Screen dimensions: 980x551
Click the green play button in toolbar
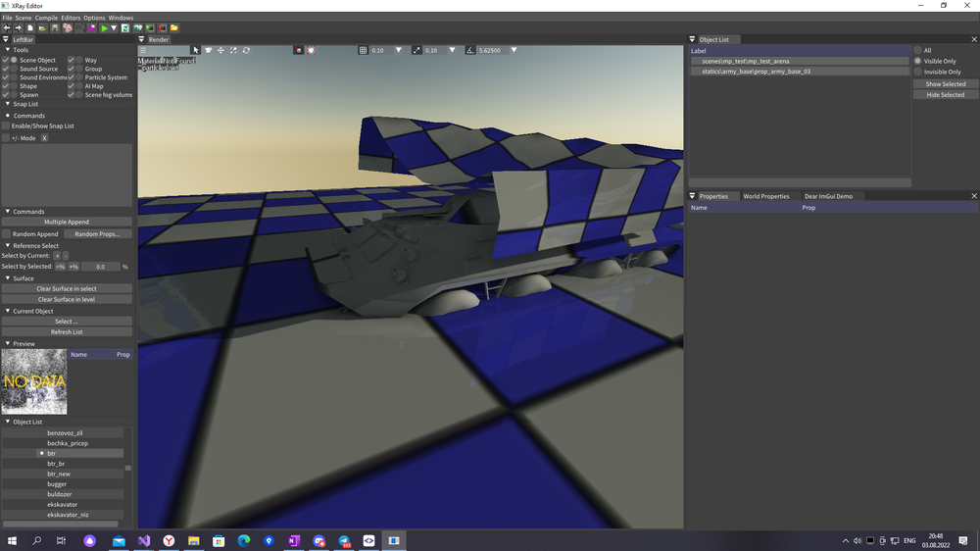pyautogui.click(x=104, y=28)
